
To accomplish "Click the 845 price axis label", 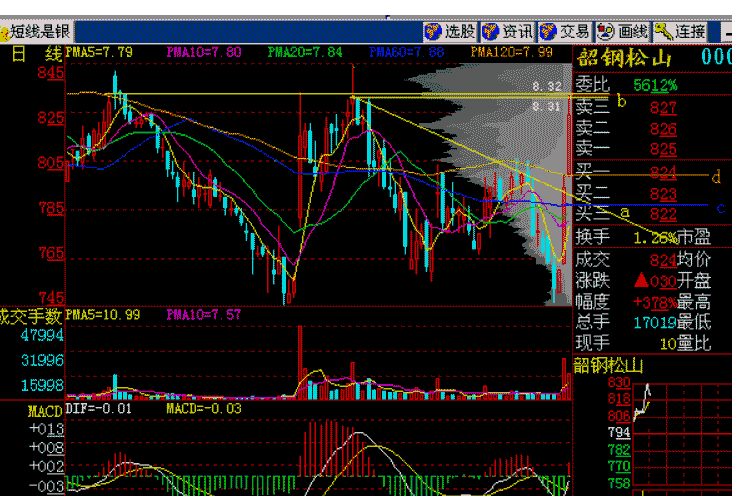I will [x=51, y=73].
